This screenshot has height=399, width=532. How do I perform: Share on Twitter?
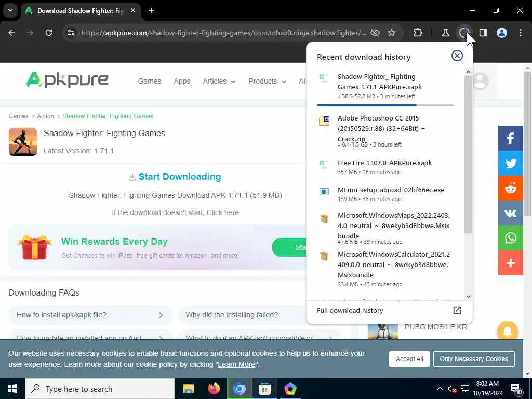click(x=510, y=163)
